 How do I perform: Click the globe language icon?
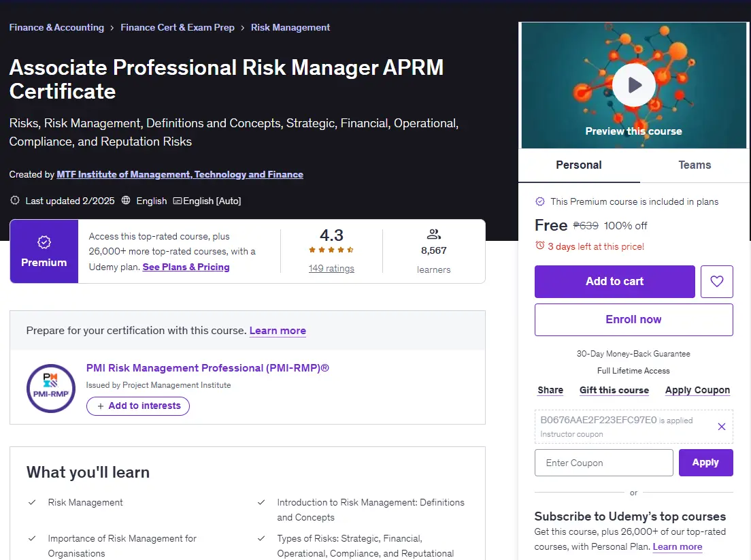[x=126, y=200]
